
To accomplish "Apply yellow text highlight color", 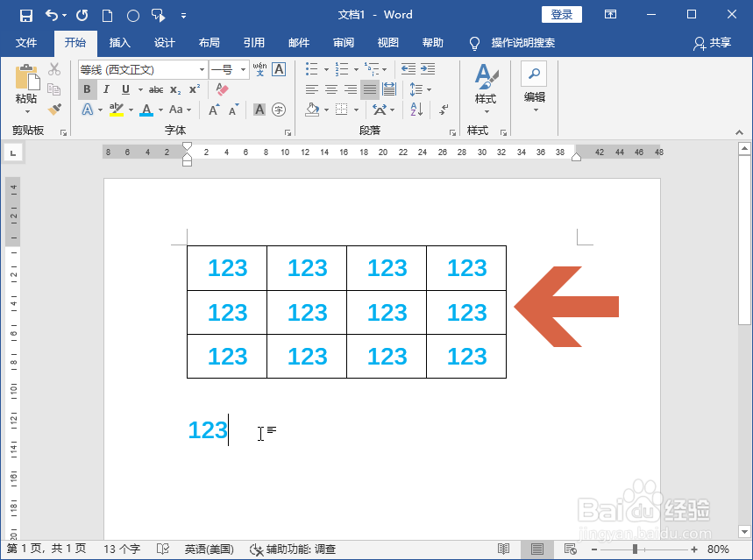I will pyautogui.click(x=115, y=109).
